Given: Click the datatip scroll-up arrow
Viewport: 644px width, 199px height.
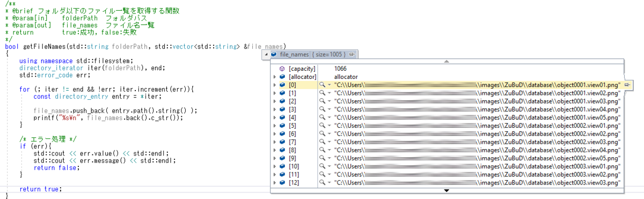Looking at the screenshot, I should 447,62.
